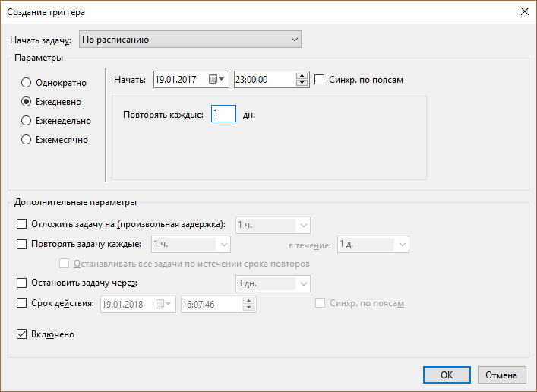Enable Синхр. по поясам next to start time
Screen dimensions: 537x392
pos(319,80)
